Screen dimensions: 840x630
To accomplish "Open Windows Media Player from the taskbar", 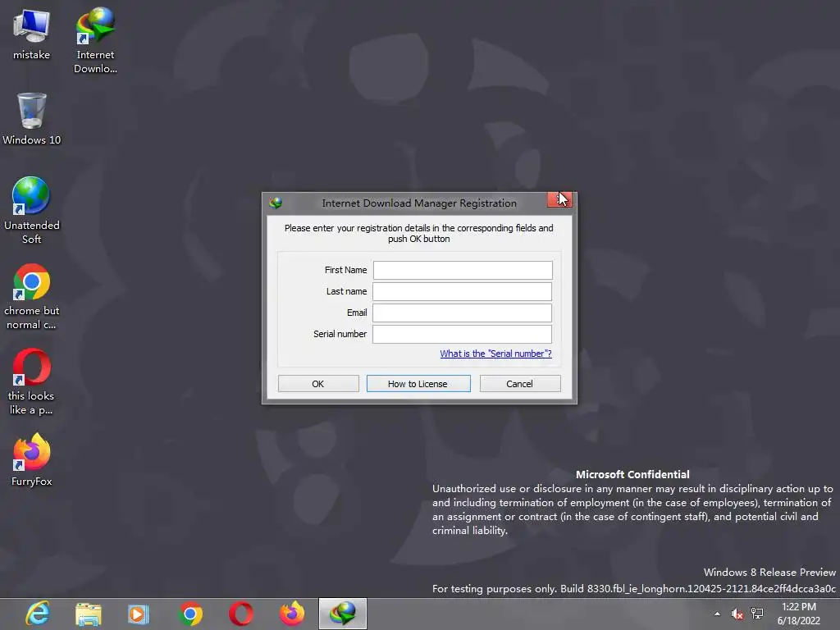I will point(138,614).
